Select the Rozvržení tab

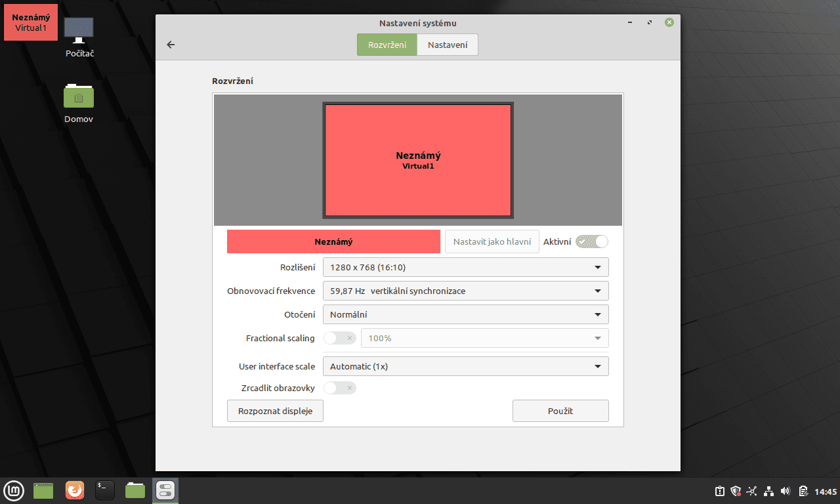point(387,44)
